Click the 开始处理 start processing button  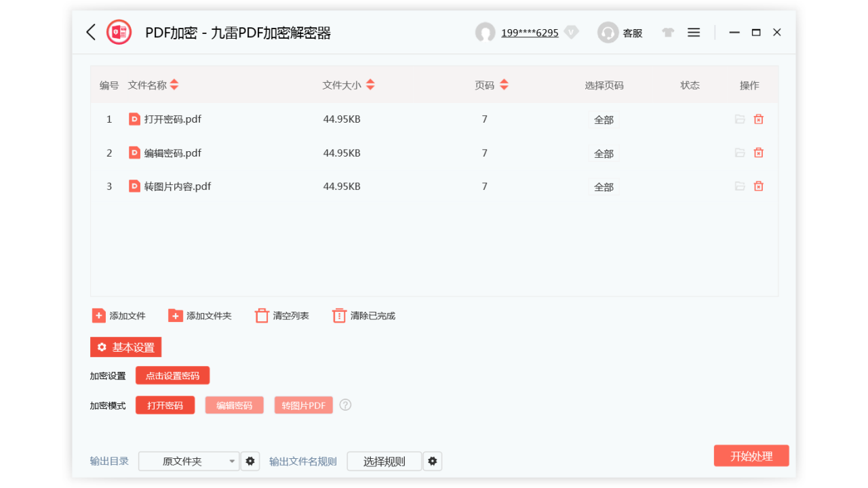click(x=751, y=455)
